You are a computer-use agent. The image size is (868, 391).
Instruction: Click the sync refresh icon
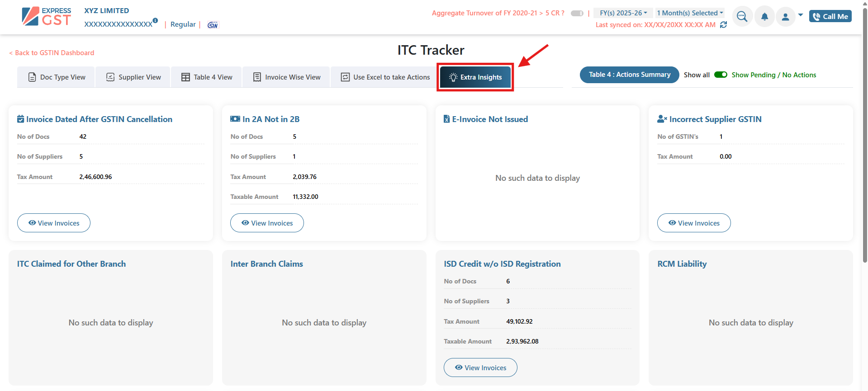[723, 25]
